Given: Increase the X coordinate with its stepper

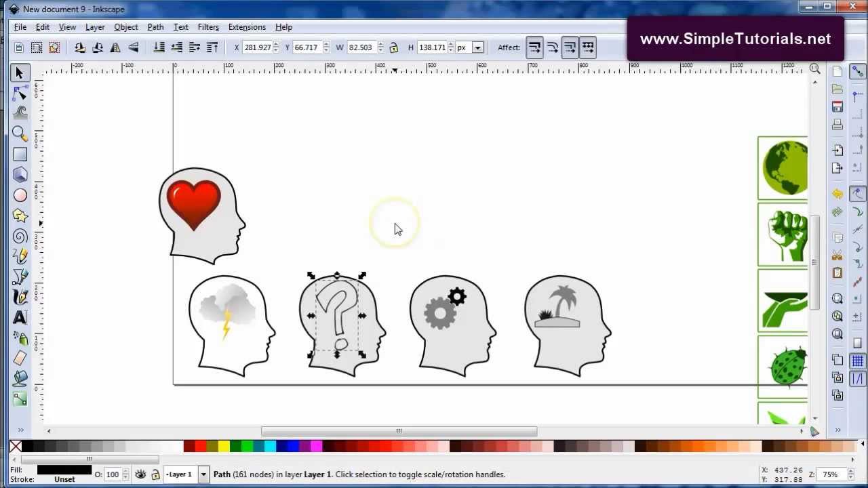Looking at the screenshot, I should tap(275, 43).
